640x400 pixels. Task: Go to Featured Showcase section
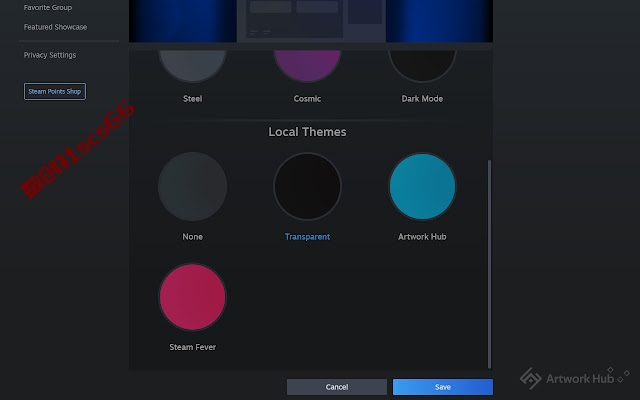[55, 27]
